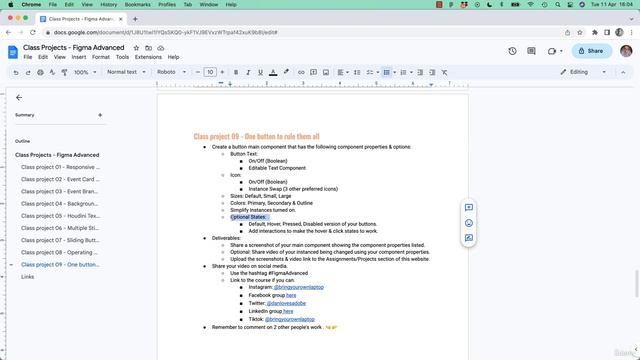Open Help menu in Docs
This screenshot has width=640, height=360.
[173, 57]
